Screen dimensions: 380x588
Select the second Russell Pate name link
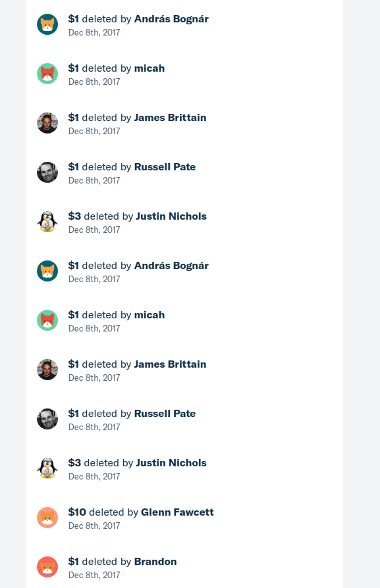[x=165, y=414]
